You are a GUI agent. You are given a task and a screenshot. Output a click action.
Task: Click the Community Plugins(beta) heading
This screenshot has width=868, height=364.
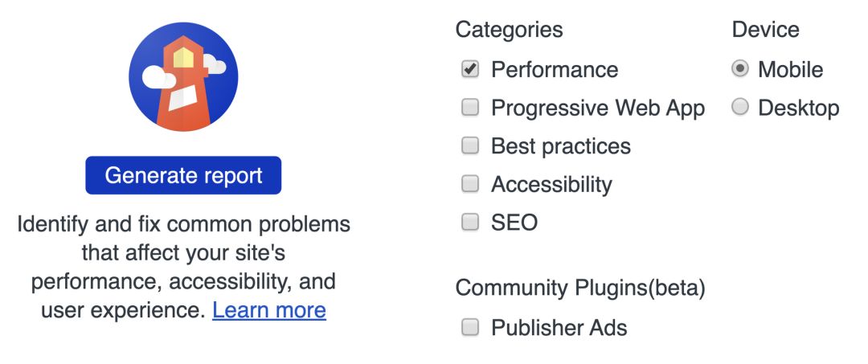[579, 288]
